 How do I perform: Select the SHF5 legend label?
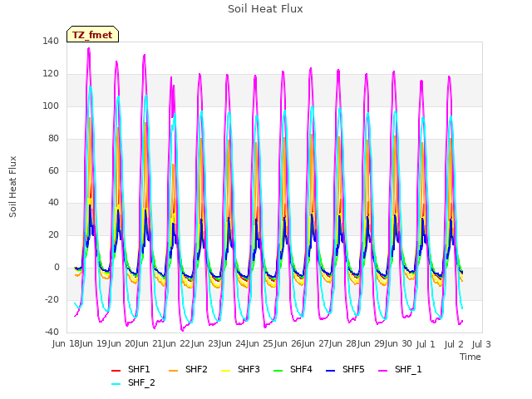pyautogui.click(x=353, y=369)
